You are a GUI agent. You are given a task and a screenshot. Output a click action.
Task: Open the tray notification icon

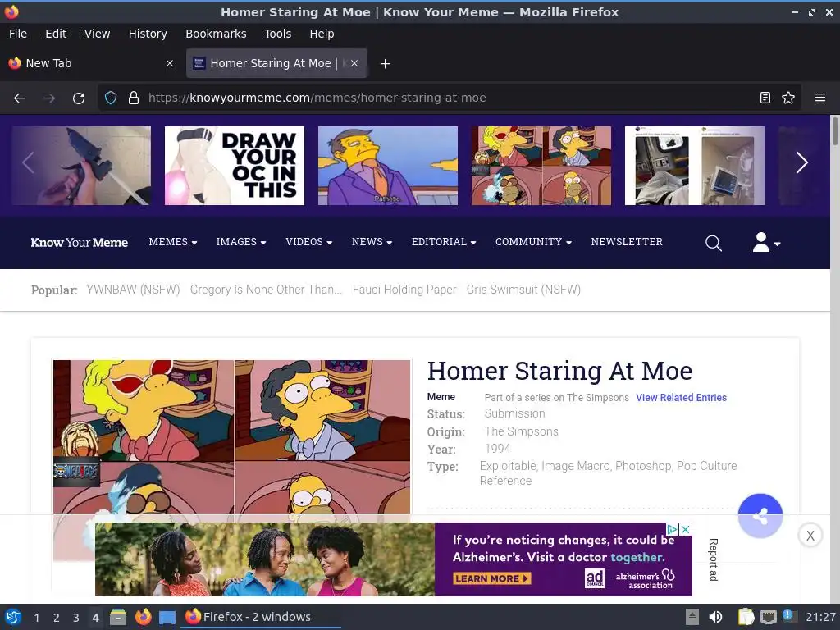789,616
